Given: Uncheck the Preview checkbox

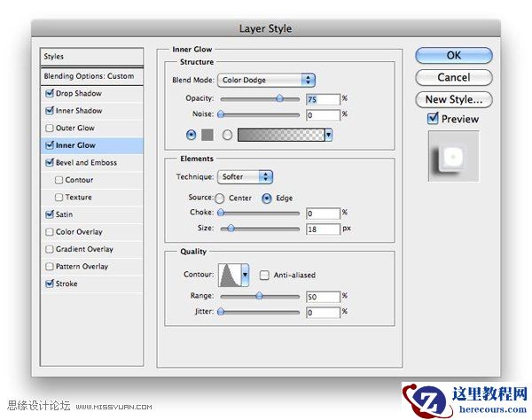Looking at the screenshot, I should (x=433, y=119).
